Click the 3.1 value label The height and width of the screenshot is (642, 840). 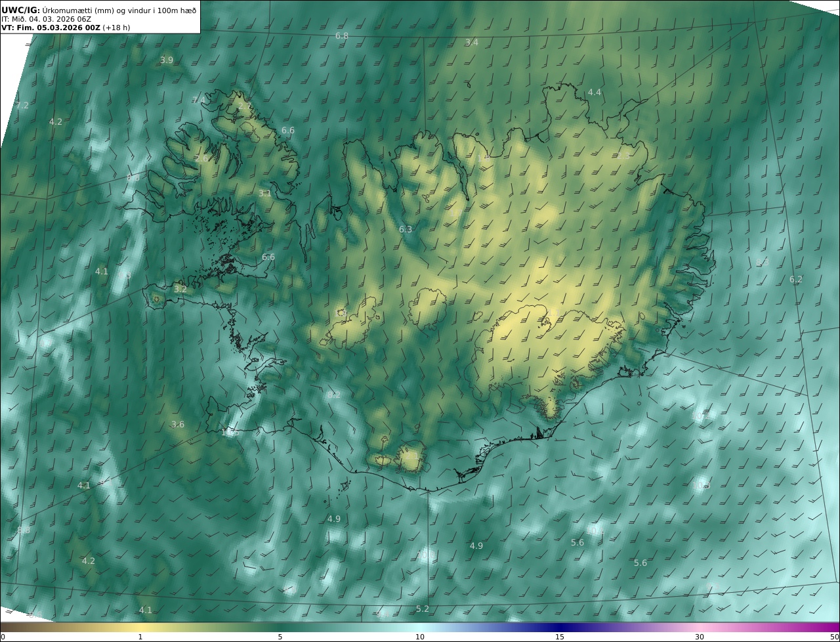click(264, 193)
